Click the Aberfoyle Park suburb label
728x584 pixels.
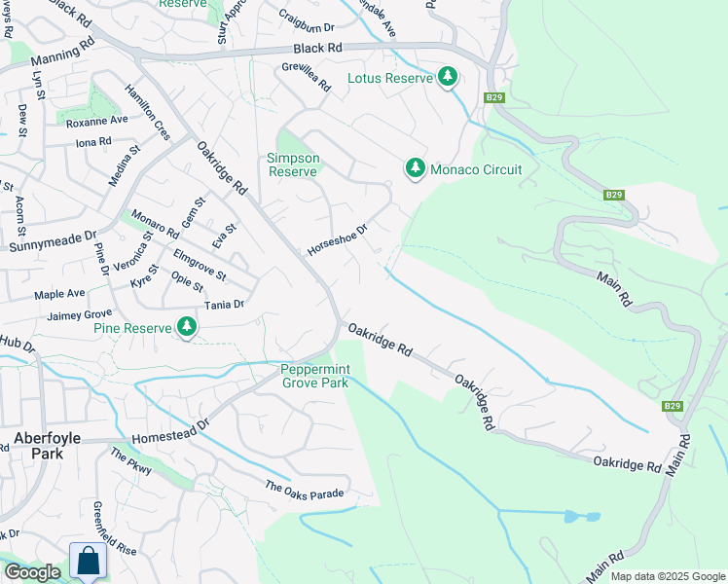click(48, 445)
